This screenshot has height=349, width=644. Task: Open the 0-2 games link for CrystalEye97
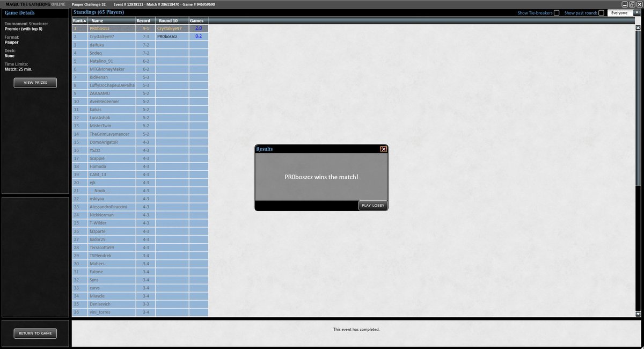(x=199, y=36)
